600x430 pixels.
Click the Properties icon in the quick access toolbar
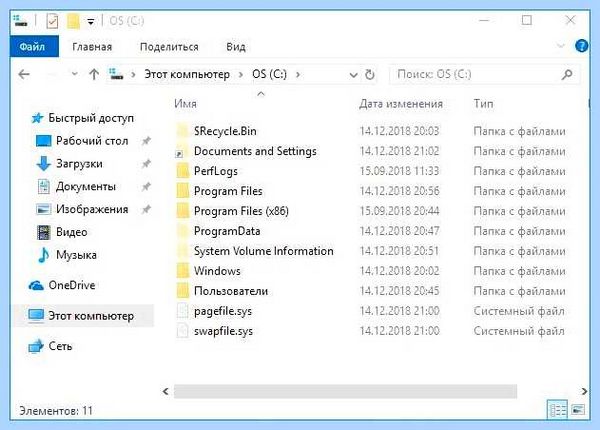(x=52, y=21)
